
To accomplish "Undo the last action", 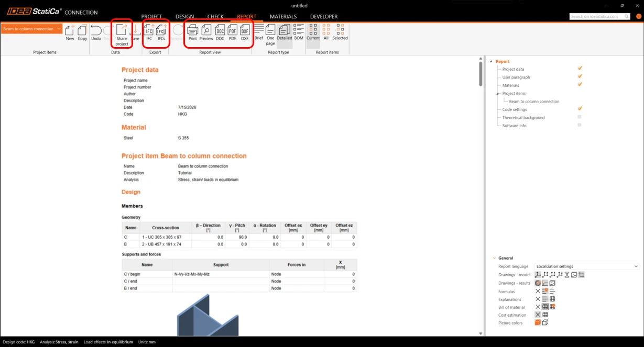I will click(x=96, y=32).
